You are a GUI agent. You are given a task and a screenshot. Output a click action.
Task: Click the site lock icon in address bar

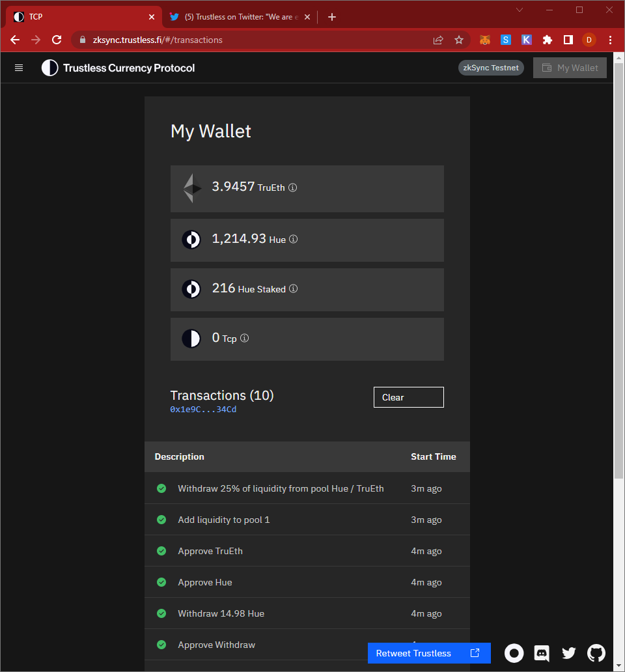click(83, 40)
